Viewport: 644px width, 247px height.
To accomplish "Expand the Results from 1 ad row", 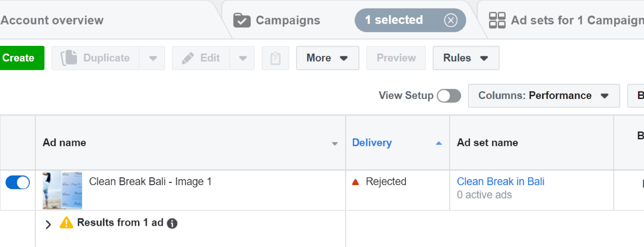I will 48,224.
